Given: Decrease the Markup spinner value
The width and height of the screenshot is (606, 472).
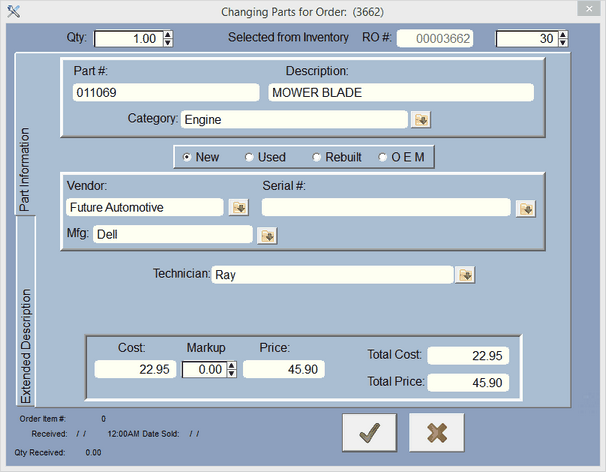Looking at the screenshot, I should (232, 373).
